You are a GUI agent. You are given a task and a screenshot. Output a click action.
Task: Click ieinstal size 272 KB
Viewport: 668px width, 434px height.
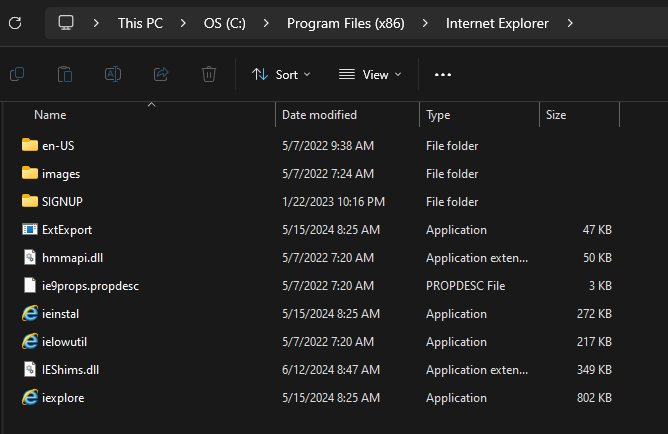pyautogui.click(x=594, y=314)
